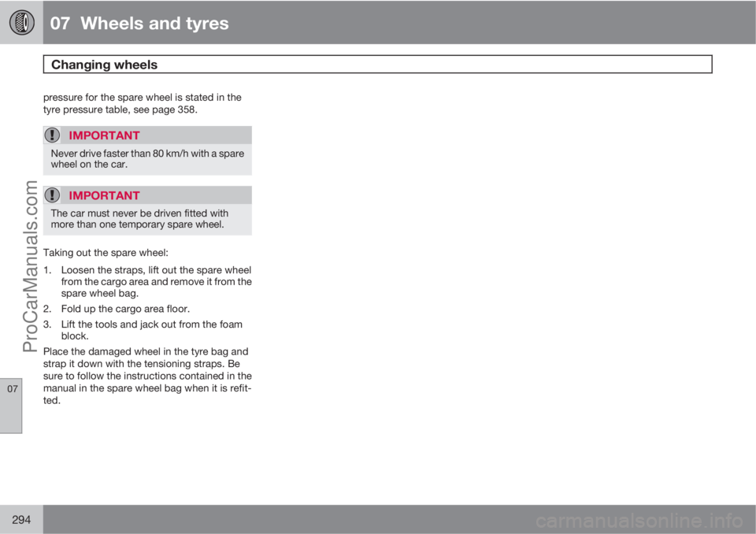This screenshot has height=534, width=756.
Task: Select the '07 Wheels and tyres' chapter title
Action: click(x=139, y=23)
